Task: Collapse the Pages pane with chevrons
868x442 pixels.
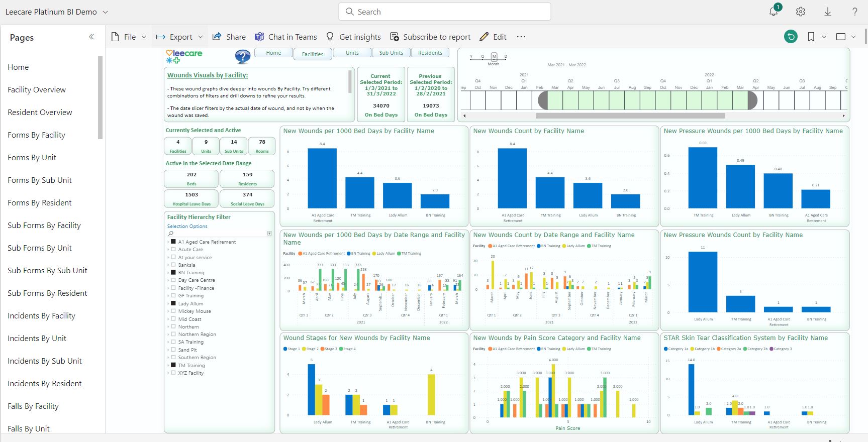Action: click(91, 37)
